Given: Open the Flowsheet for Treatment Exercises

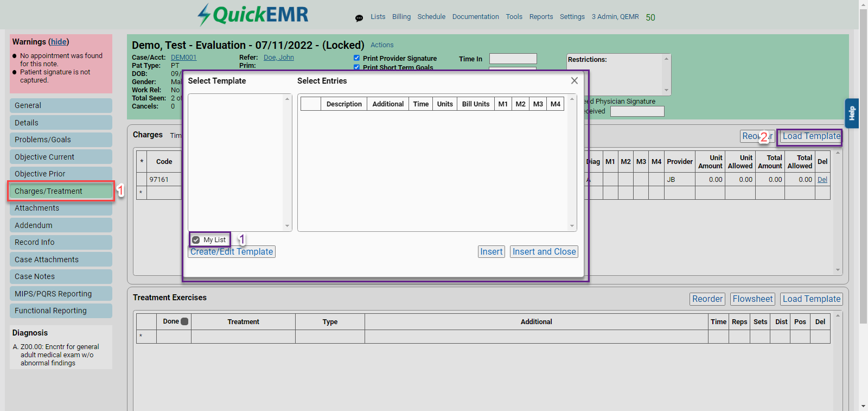Looking at the screenshot, I should tap(752, 299).
